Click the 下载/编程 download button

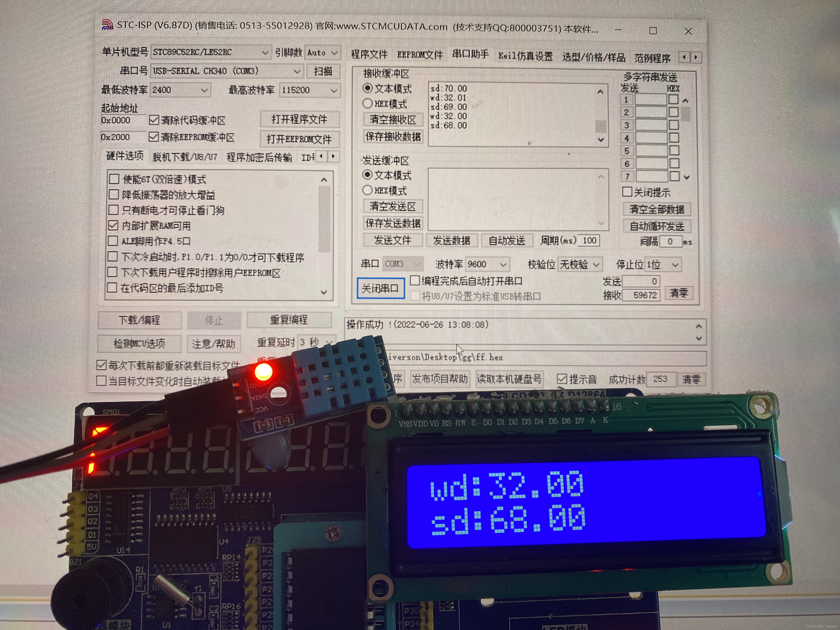tap(140, 320)
